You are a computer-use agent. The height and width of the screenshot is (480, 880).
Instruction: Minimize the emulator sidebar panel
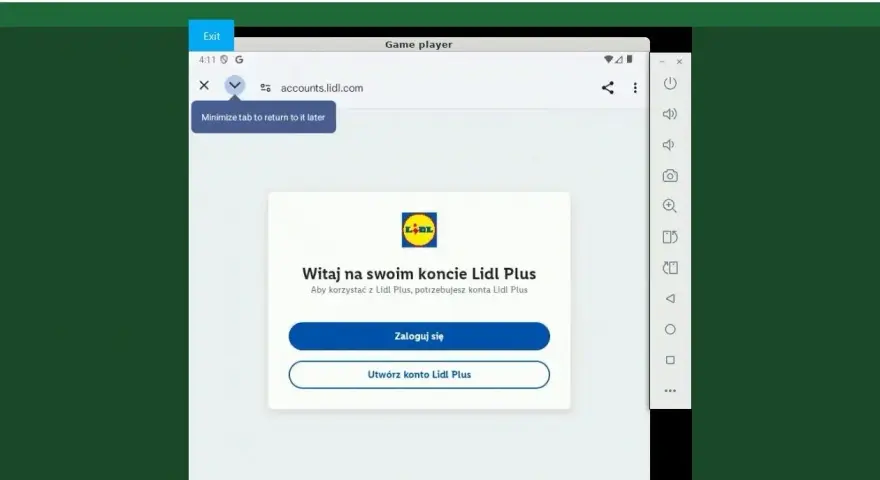[662, 62]
